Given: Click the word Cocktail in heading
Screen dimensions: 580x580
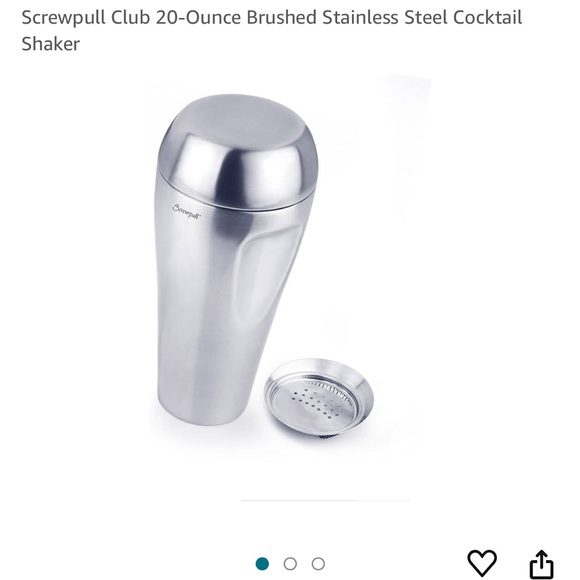Looking at the screenshot, I should (488, 17).
